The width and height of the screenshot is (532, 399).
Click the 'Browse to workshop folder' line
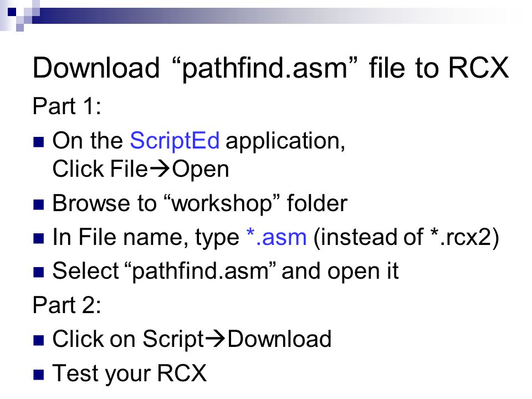point(200,203)
